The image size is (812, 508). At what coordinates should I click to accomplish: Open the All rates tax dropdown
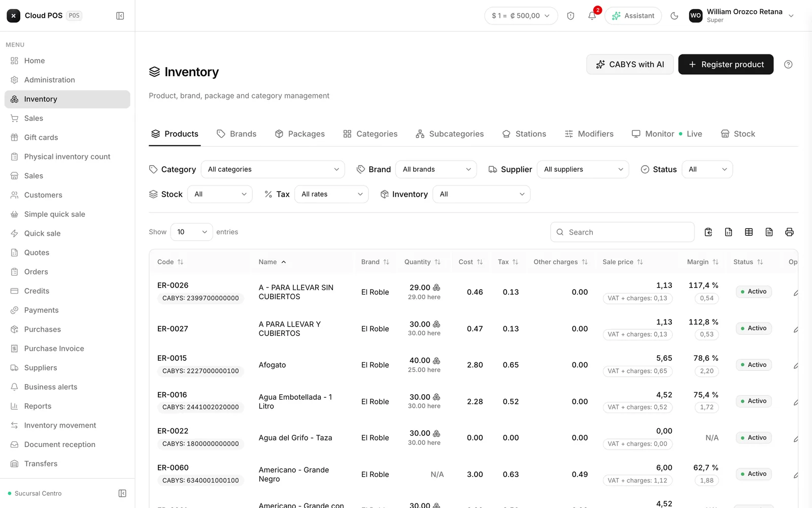pyautogui.click(x=331, y=194)
